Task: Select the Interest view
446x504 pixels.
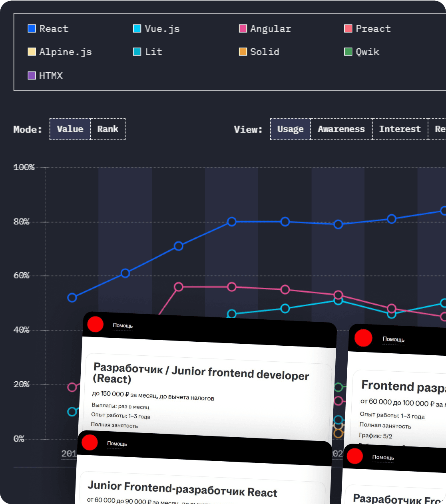Action: point(400,129)
